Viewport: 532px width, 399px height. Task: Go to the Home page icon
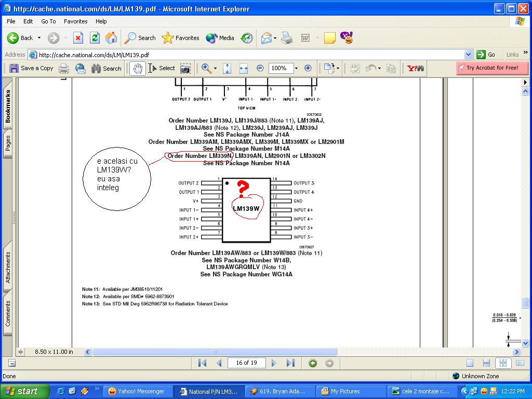111,37
